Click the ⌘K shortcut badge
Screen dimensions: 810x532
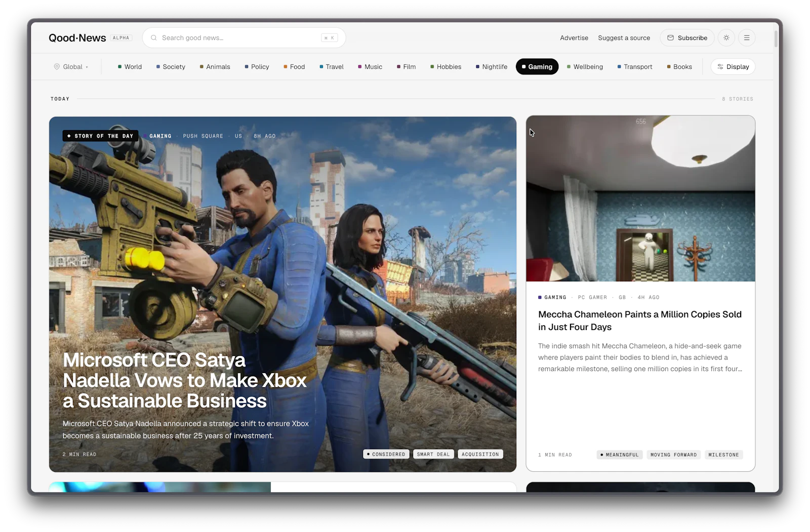pos(329,38)
